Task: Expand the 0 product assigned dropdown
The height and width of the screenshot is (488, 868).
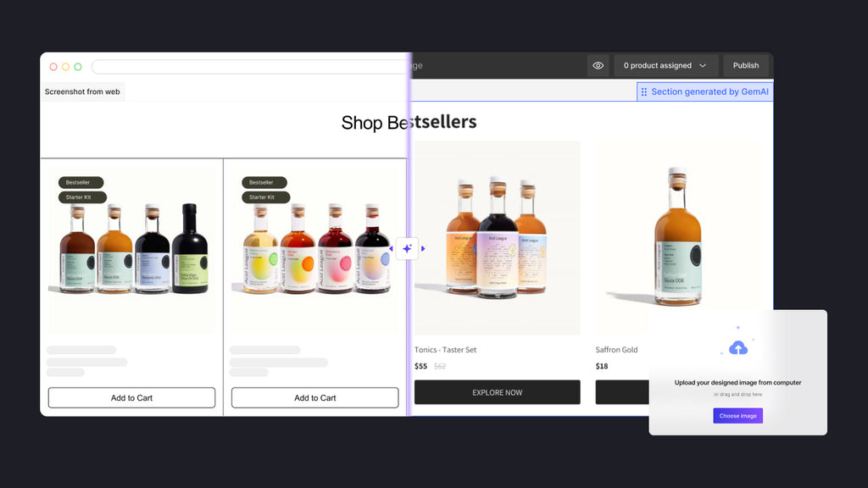Action: (665, 65)
